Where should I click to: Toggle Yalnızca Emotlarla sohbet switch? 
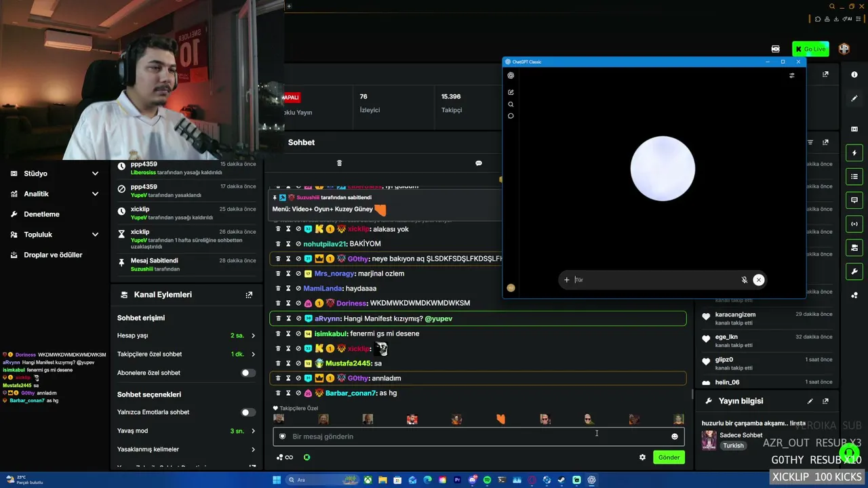point(248,412)
